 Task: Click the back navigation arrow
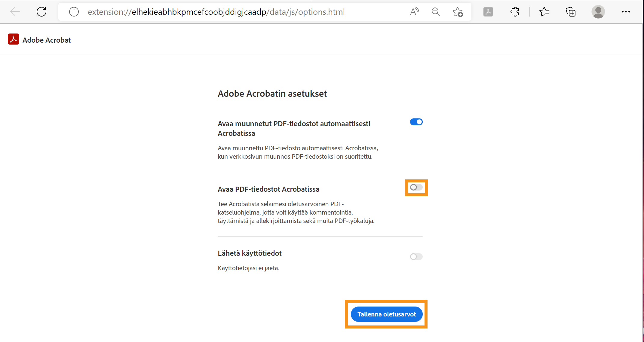[x=15, y=12]
